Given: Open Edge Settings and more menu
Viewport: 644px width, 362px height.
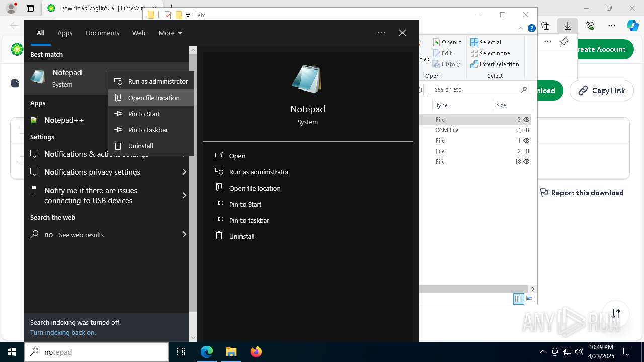Looking at the screenshot, I should point(612,26).
